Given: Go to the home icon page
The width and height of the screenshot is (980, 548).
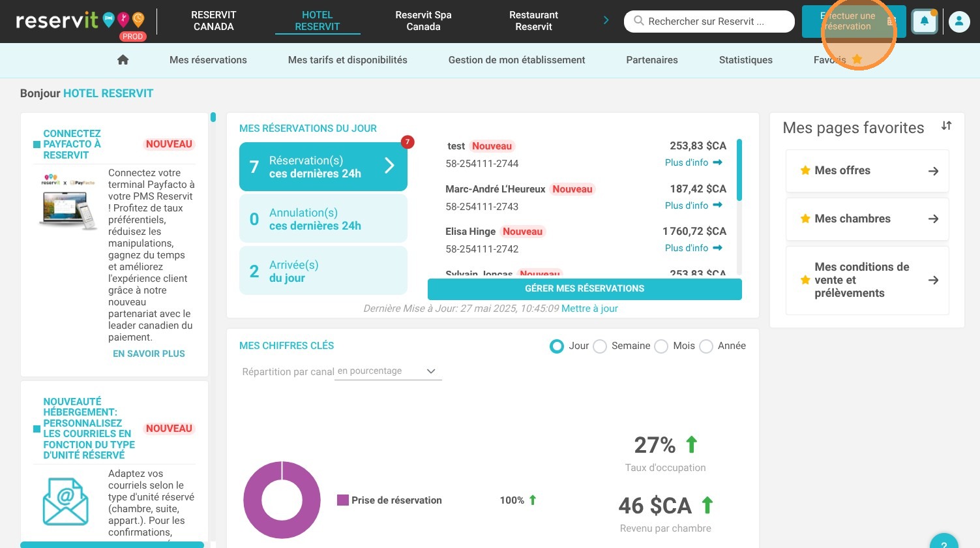Looking at the screenshot, I should [x=123, y=60].
